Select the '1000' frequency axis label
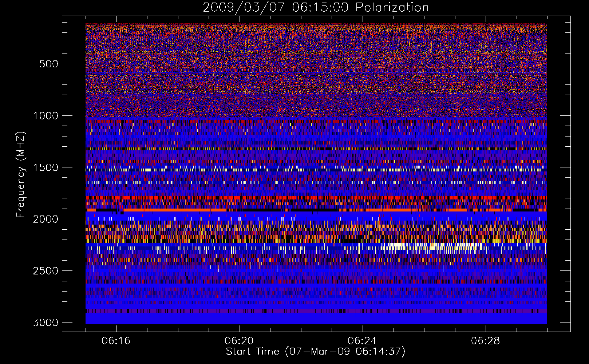Image resolution: width=589 pixels, height=364 pixels. [x=46, y=116]
